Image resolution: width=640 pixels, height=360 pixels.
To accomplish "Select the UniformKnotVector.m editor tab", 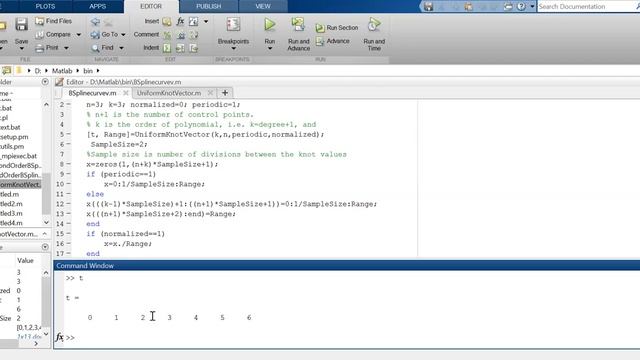I will click(169, 93).
